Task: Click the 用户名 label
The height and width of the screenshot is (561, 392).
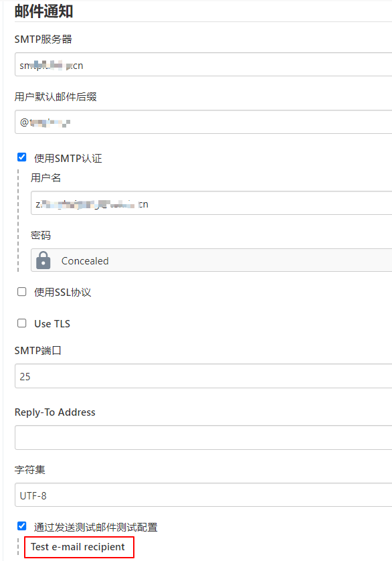Action: (x=45, y=178)
